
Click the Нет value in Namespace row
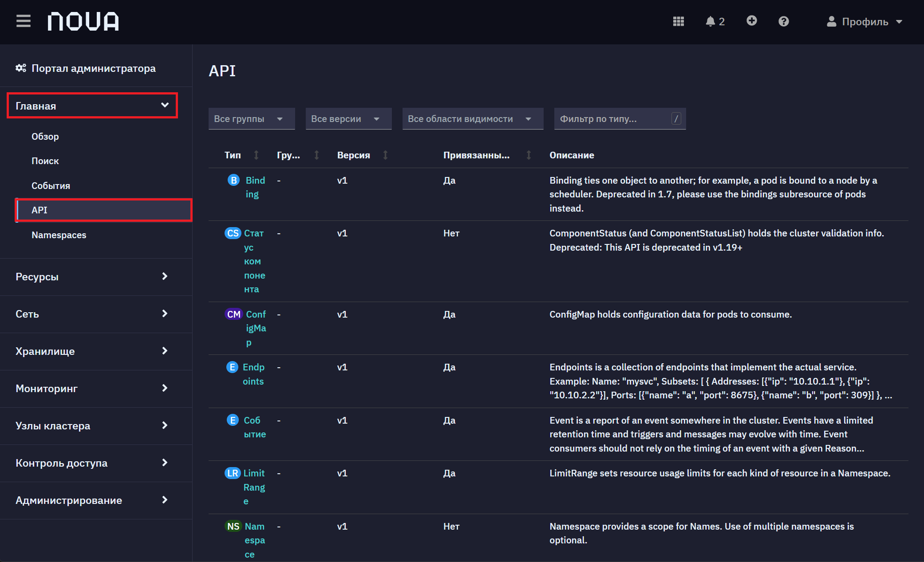(451, 526)
